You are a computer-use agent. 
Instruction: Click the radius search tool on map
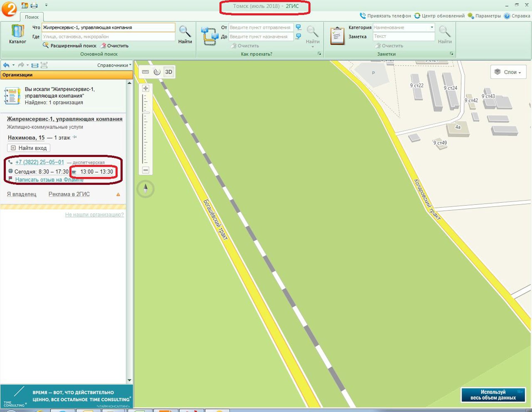coord(157,72)
